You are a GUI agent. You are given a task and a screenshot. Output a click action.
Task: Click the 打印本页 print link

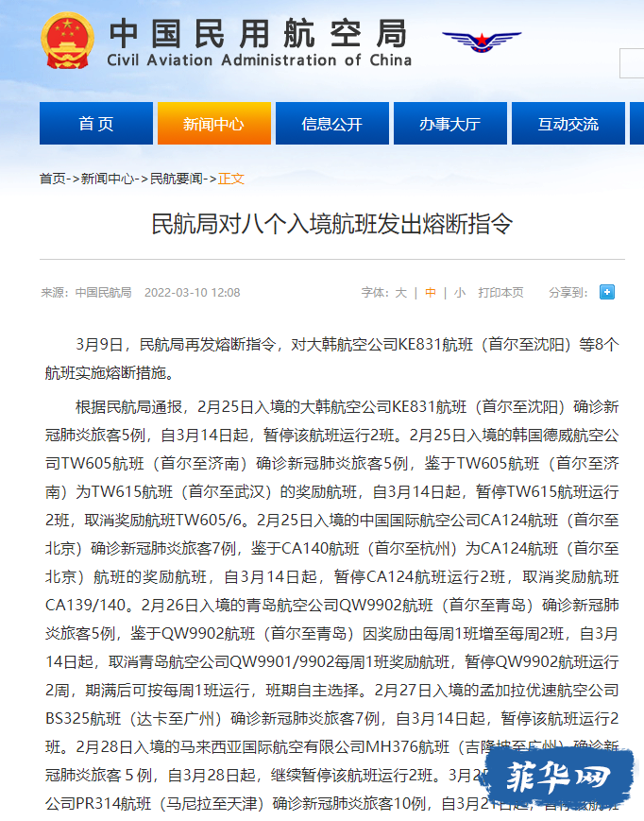[x=500, y=293]
